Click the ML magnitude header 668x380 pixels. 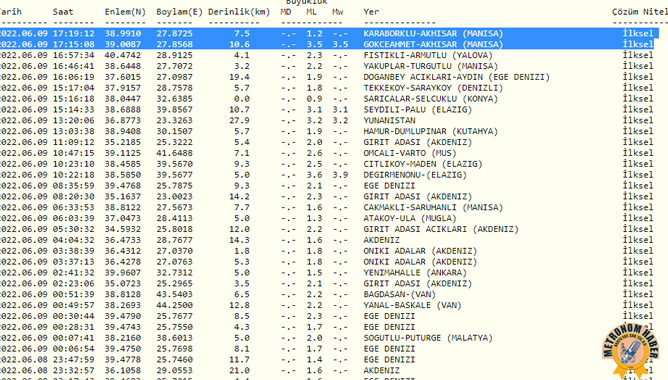(311, 12)
